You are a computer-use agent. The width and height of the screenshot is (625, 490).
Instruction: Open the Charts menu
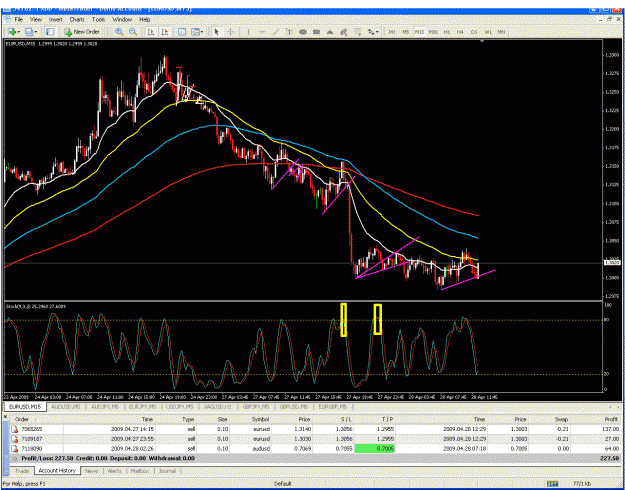point(77,19)
